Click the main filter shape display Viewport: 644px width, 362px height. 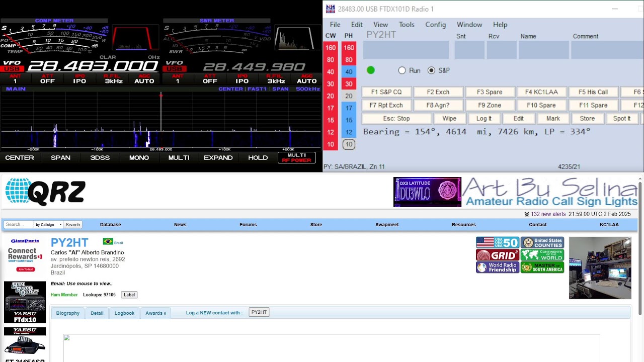pos(134,38)
